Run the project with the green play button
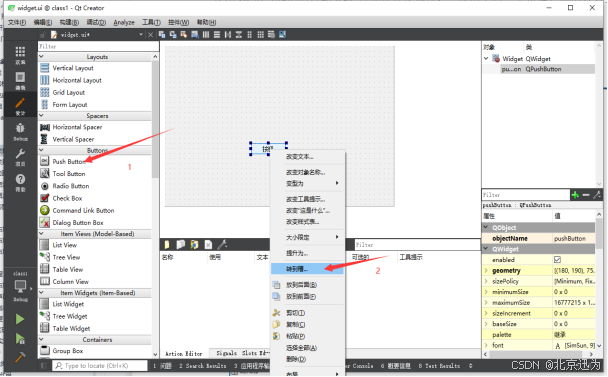Image resolution: width=608 pixels, height=377 pixels. click(x=20, y=319)
